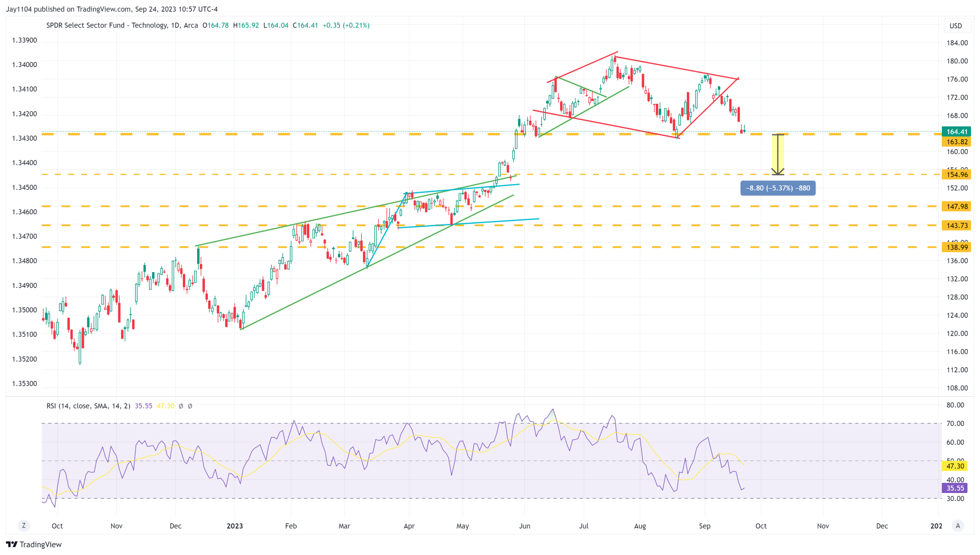Viewport: 980px width, 555px height.
Task: Click the 1.35000 left axis label
Action: pyautogui.click(x=24, y=310)
